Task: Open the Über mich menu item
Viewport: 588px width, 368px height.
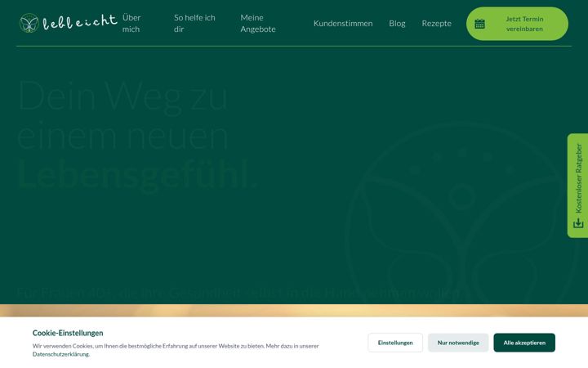Action: (131, 23)
